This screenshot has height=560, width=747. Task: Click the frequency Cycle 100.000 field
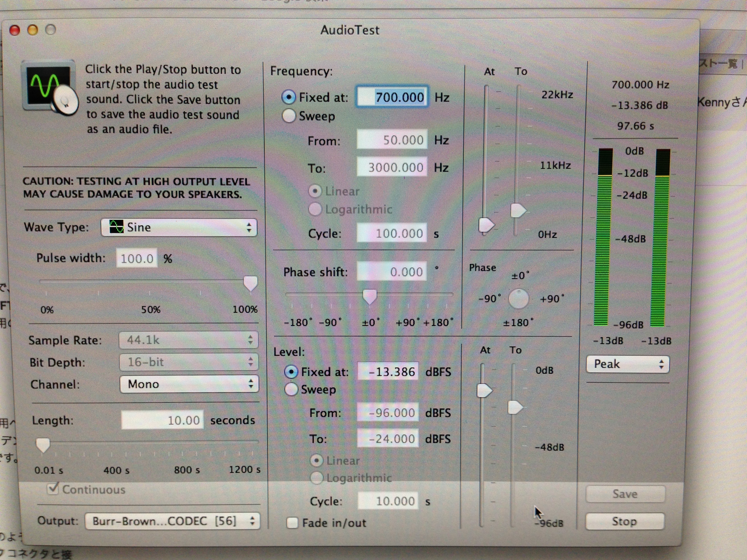click(x=392, y=233)
